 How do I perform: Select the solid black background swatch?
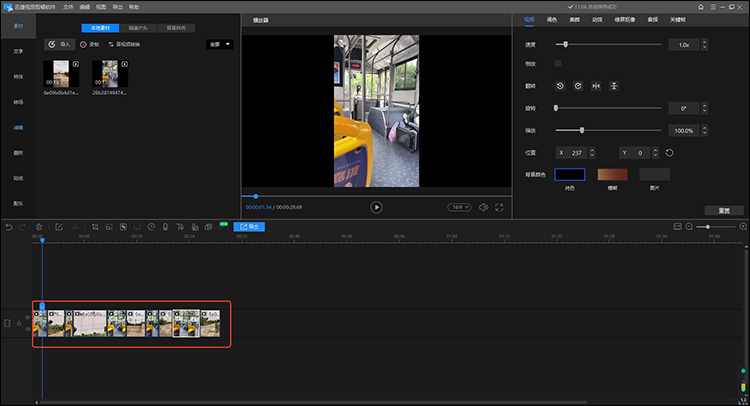570,175
